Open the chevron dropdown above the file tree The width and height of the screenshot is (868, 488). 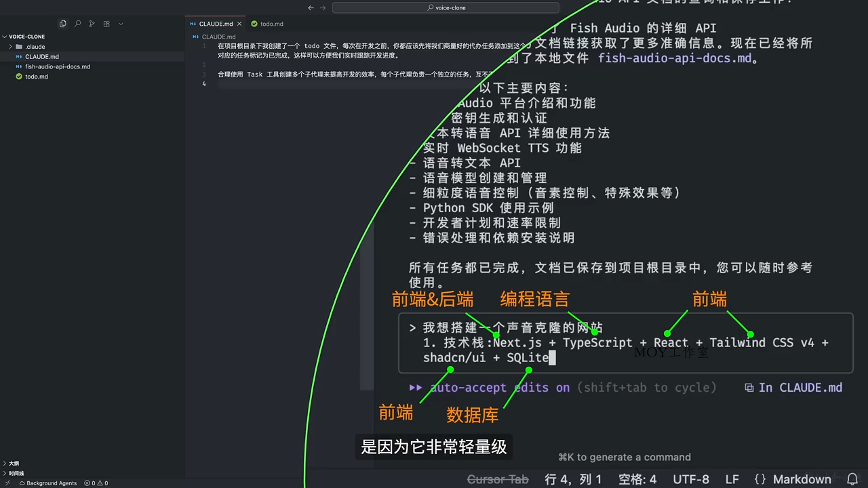click(x=121, y=24)
